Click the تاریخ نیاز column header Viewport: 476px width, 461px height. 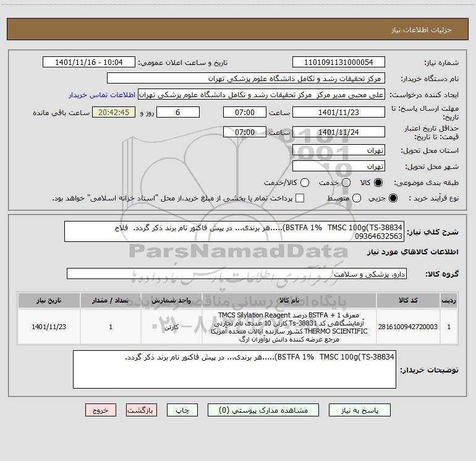tap(49, 301)
